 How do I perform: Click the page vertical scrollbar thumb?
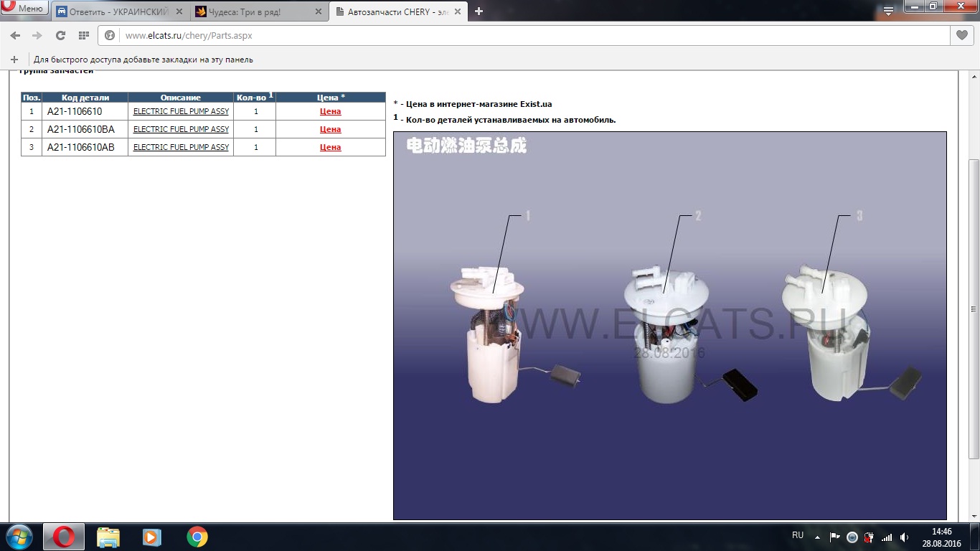974,309
